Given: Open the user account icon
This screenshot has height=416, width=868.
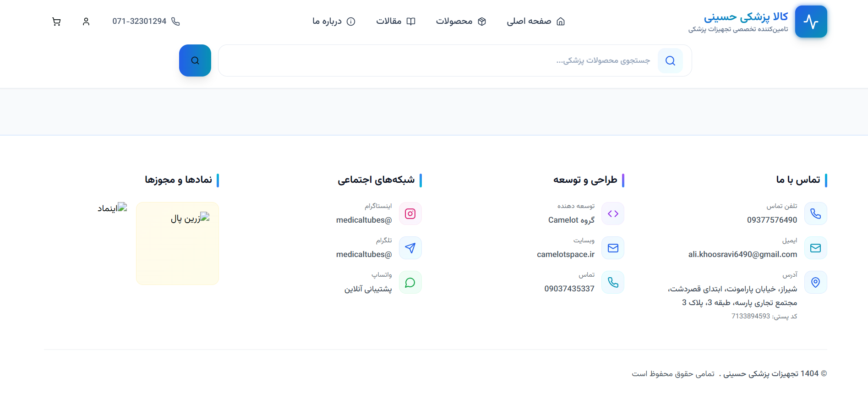Looking at the screenshot, I should pyautogui.click(x=86, y=22).
